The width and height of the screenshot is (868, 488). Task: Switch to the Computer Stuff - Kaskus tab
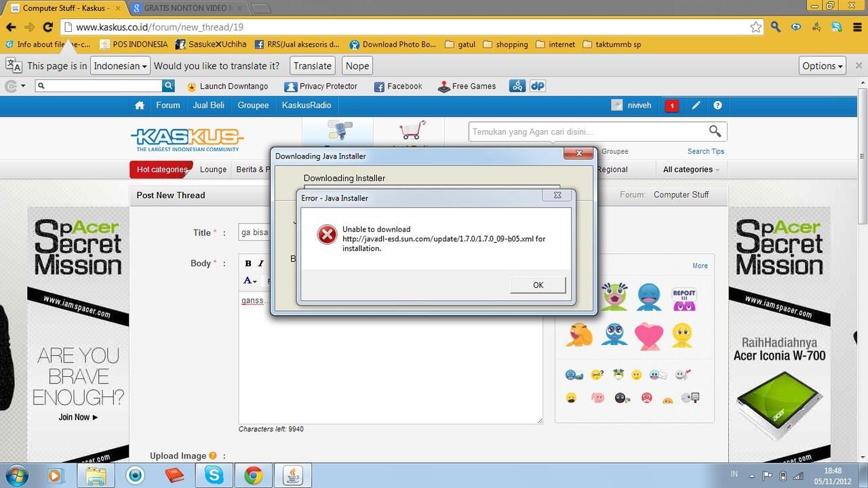pos(66,8)
